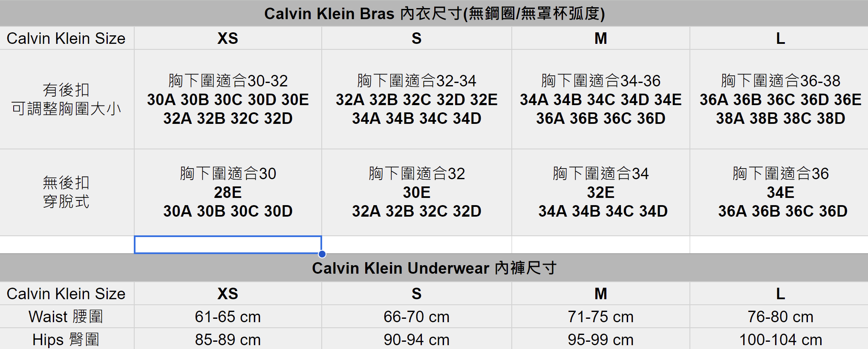Select the cell containing 胸下圍適合32-34
This screenshot has width=868, height=349.
417,99
